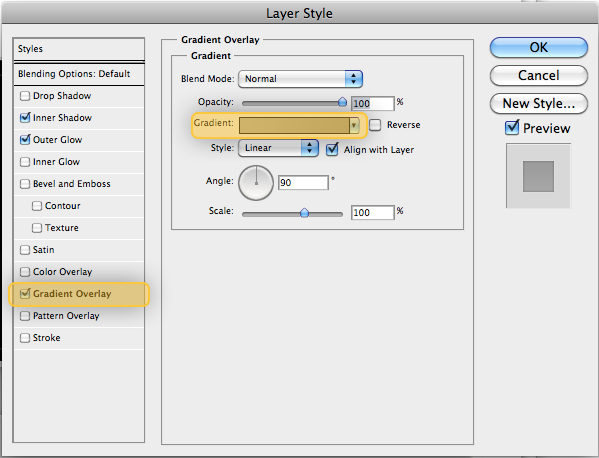Click the Opacity value field

[372, 104]
